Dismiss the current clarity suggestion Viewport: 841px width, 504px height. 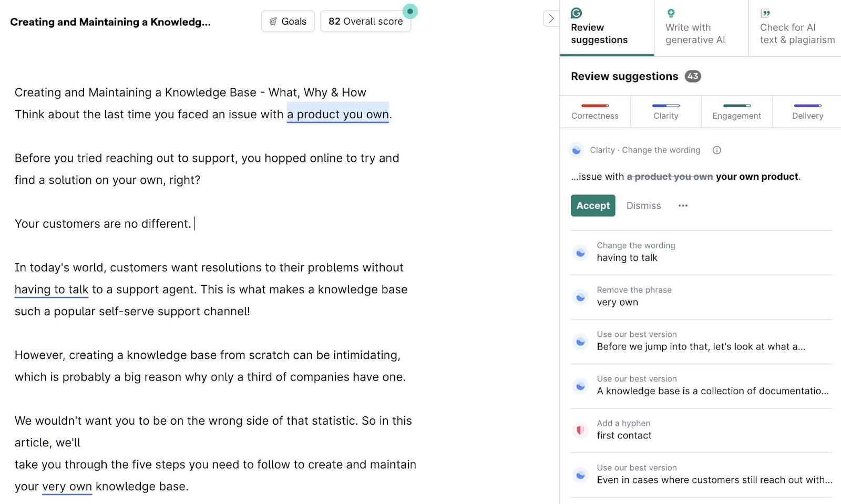(643, 205)
